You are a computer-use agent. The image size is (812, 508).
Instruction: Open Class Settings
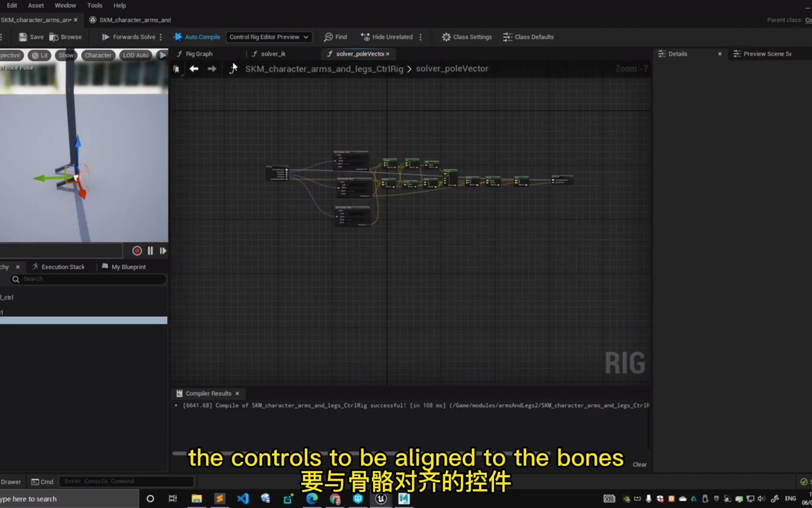coord(466,37)
